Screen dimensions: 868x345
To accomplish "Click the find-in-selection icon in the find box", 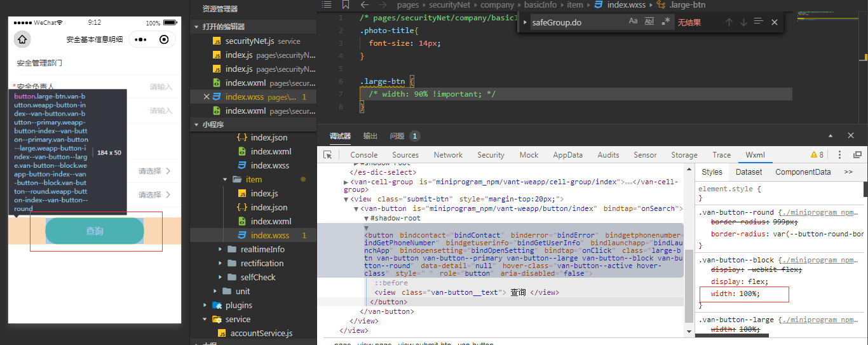I will (758, 22).
